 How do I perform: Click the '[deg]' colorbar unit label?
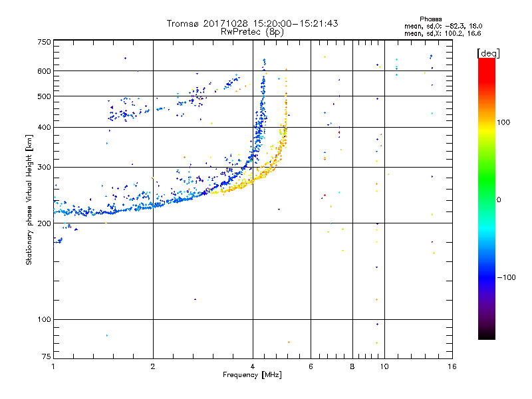[488, 53]
